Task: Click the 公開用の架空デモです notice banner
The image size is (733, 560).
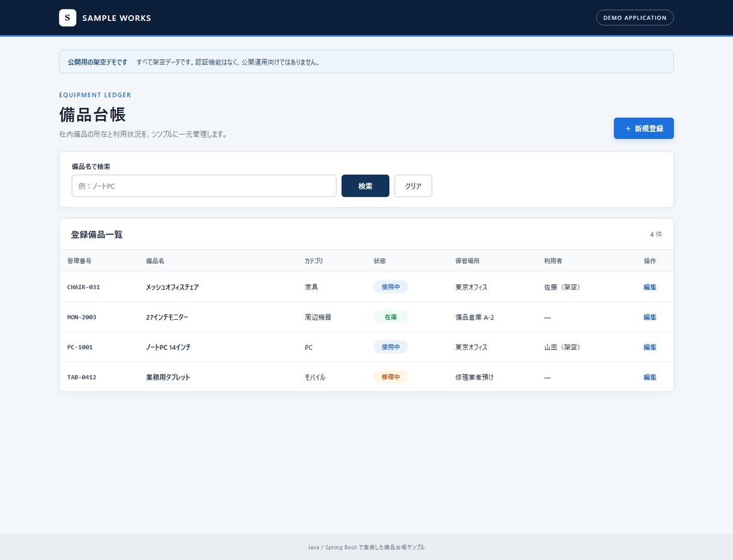Action: (x=366, y=62)
